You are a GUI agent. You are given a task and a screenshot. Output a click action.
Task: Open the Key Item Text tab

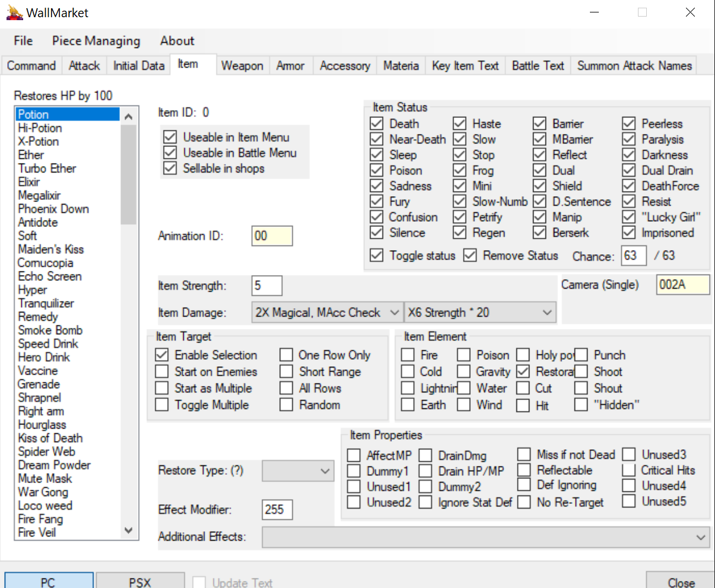[x=465, y=66]
